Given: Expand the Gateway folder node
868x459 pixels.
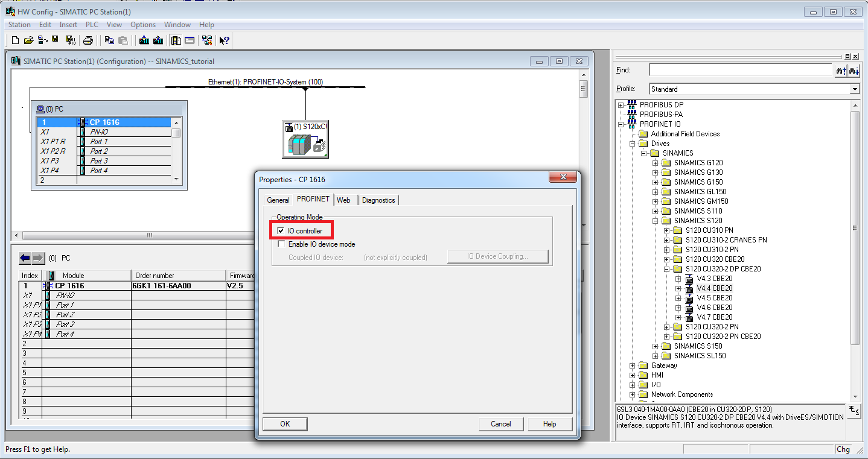Looking at the screenshot, I should click(x=632, y=366).
